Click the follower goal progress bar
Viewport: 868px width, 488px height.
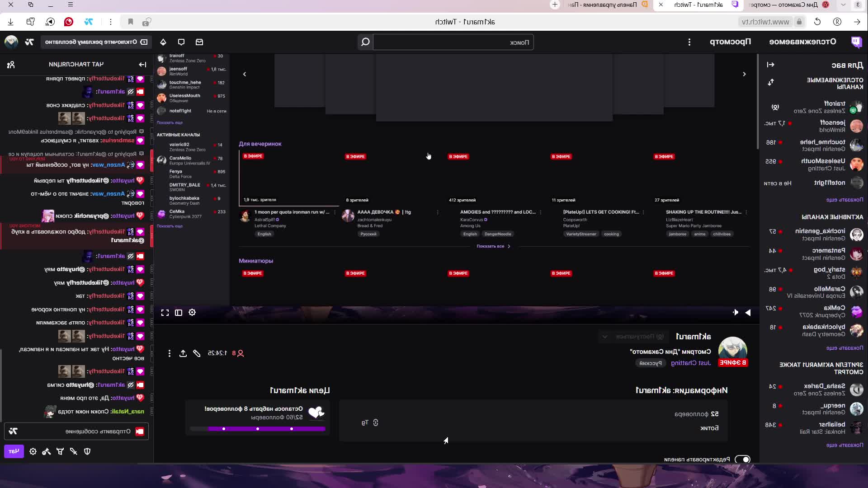tap(258, 429)
